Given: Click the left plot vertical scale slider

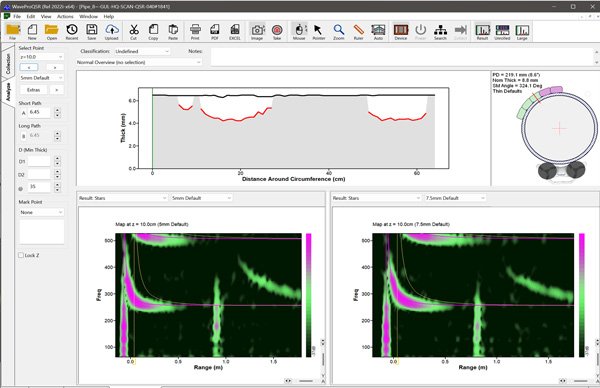Looking at the screenshot, I should (323, 359).
